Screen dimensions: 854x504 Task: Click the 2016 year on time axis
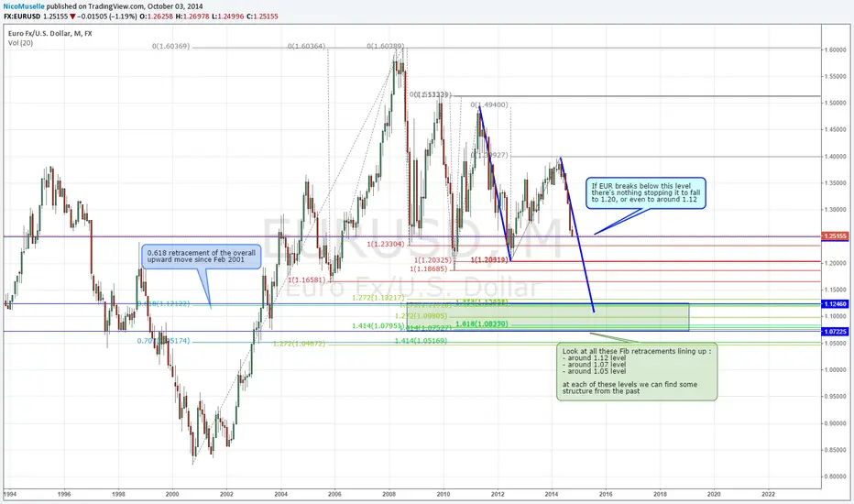(x=606, y=494)
